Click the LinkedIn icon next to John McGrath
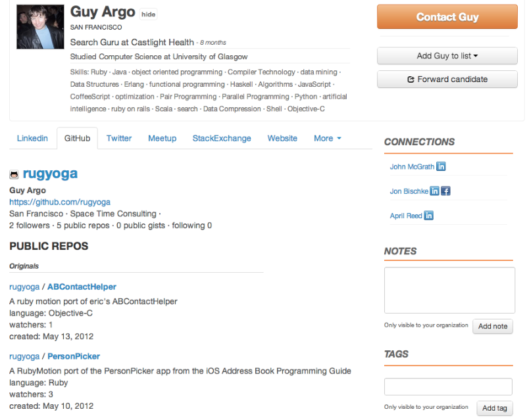 [441, 166]
